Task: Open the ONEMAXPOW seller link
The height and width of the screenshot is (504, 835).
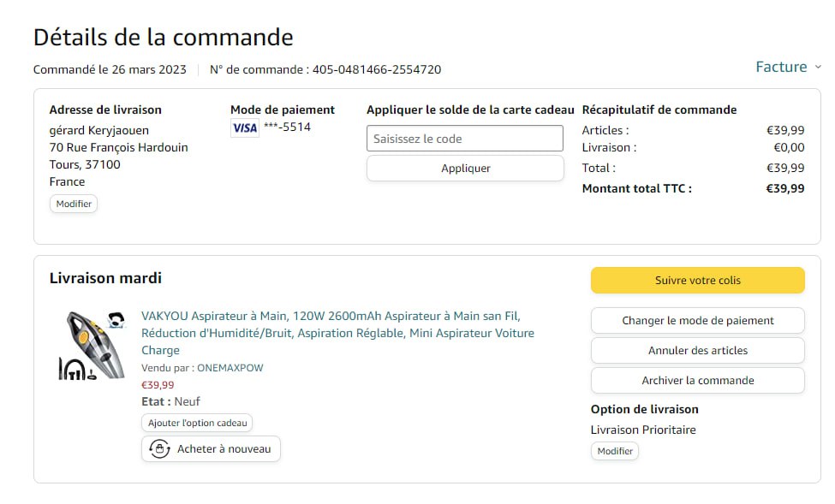Action: (x=230, y=368)
